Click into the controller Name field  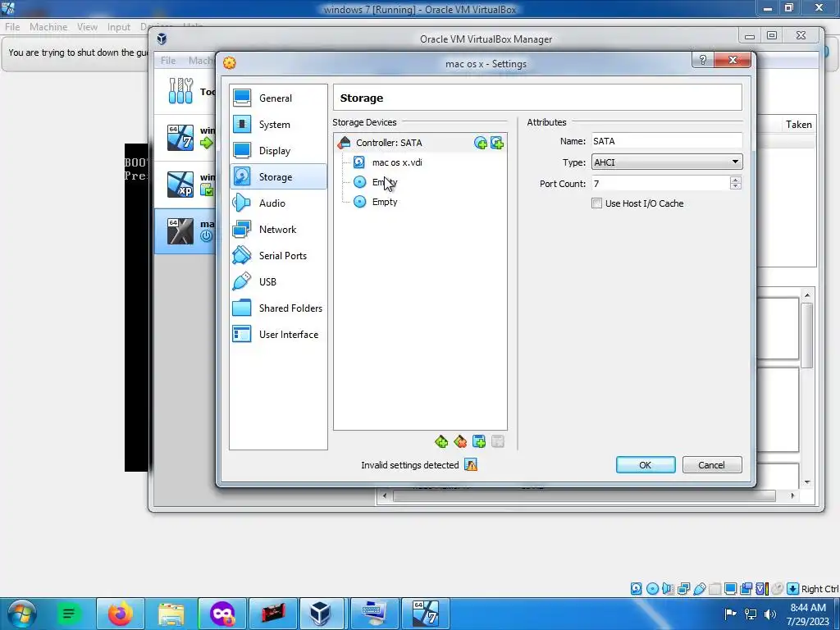[666, 141]
